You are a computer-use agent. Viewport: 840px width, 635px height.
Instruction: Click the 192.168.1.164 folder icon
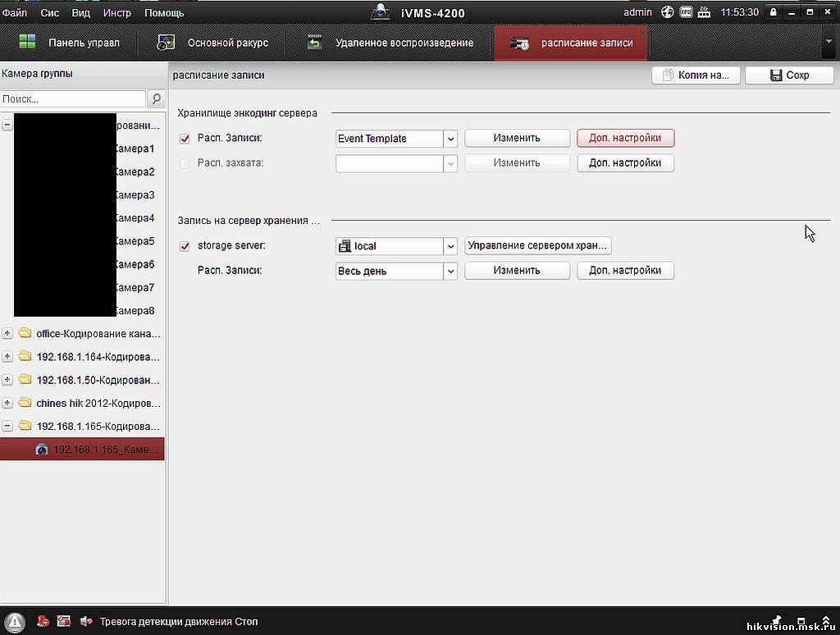click(x=25, y=356)
